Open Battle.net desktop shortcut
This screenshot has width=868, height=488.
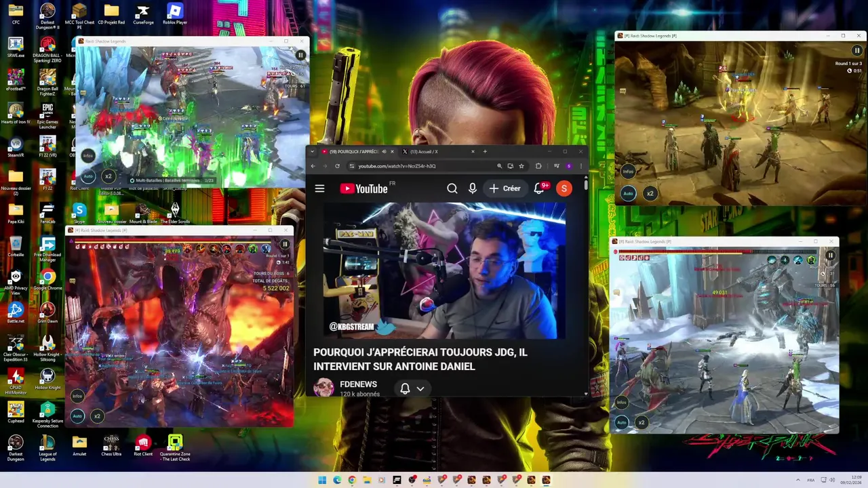[16, 313]
